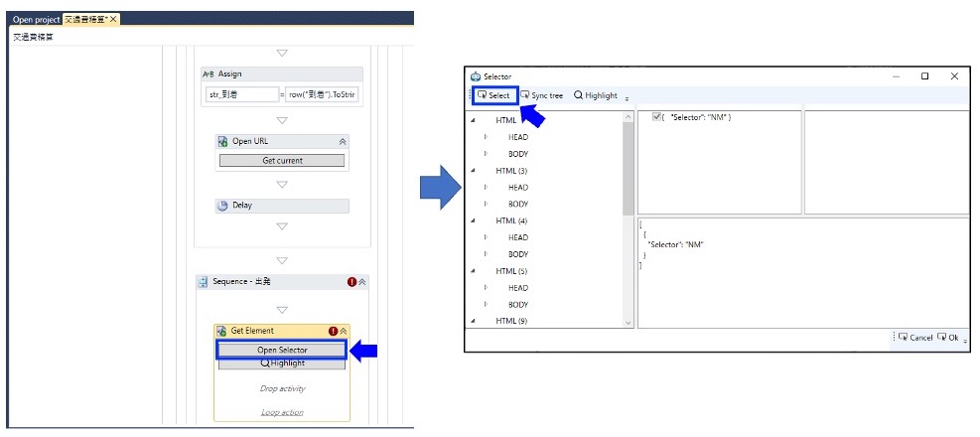
Task: Toggle the "Selector": "NM" checkbox
Action: tap(656, 117)
